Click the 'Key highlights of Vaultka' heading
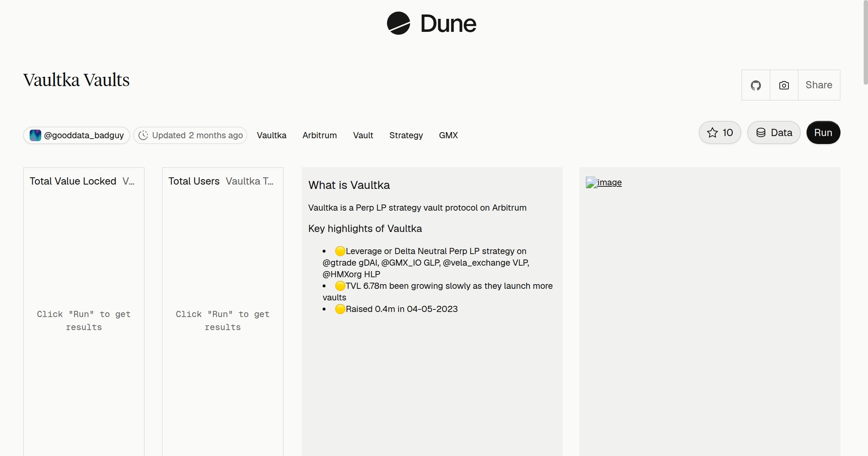868x456 pixels. pyautogui.click(x=365, y=229)
